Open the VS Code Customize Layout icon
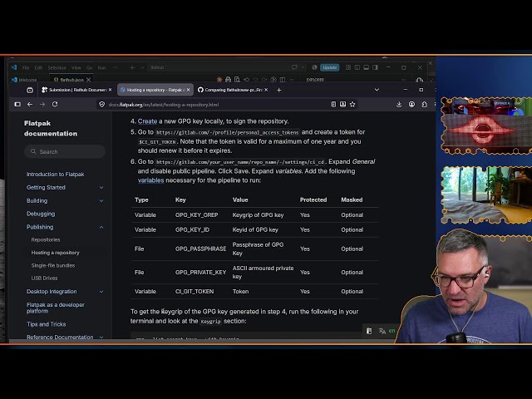The image size is (532, 399). pyautogui.click(x=348, y=67)
